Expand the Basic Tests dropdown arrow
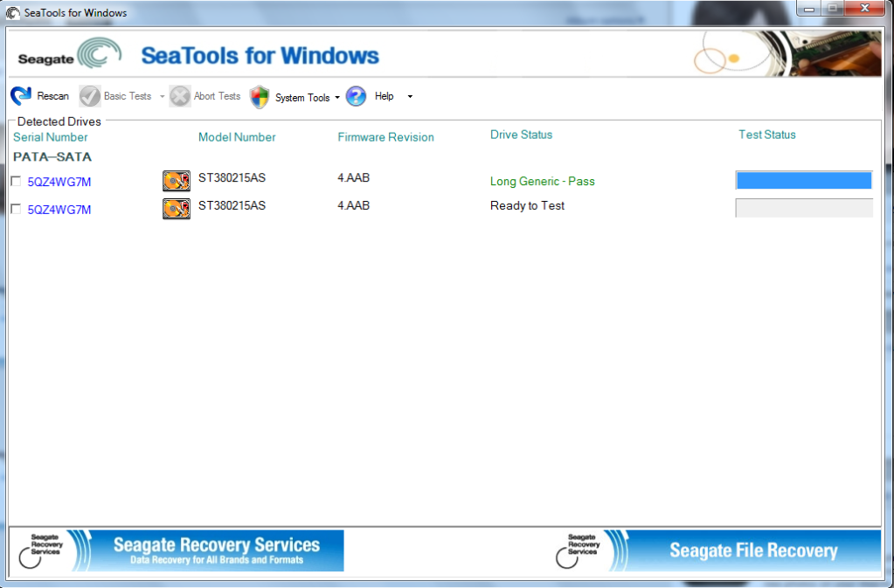The width and height of the screenshot is (894, 588). tap(162, 97)
